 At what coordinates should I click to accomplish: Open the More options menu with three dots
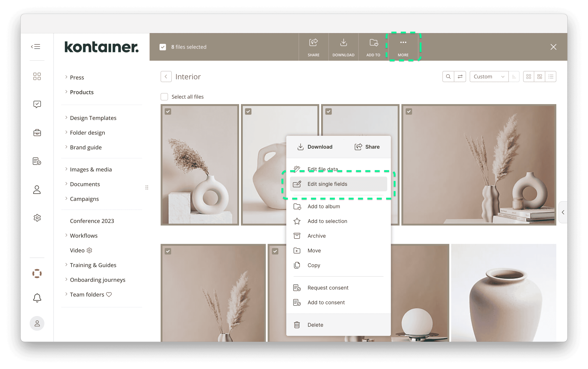coord(403,46)
